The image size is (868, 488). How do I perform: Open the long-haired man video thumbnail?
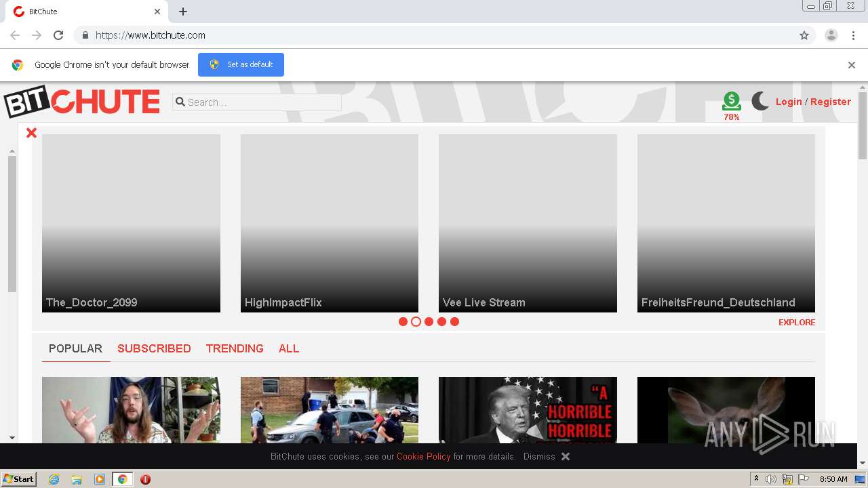131,410
